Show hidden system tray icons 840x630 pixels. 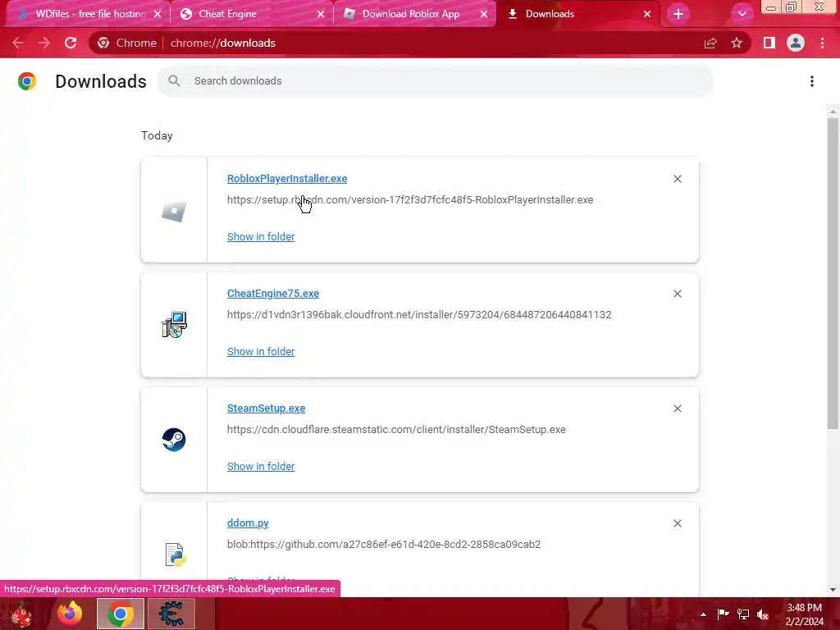click(703, 614)
